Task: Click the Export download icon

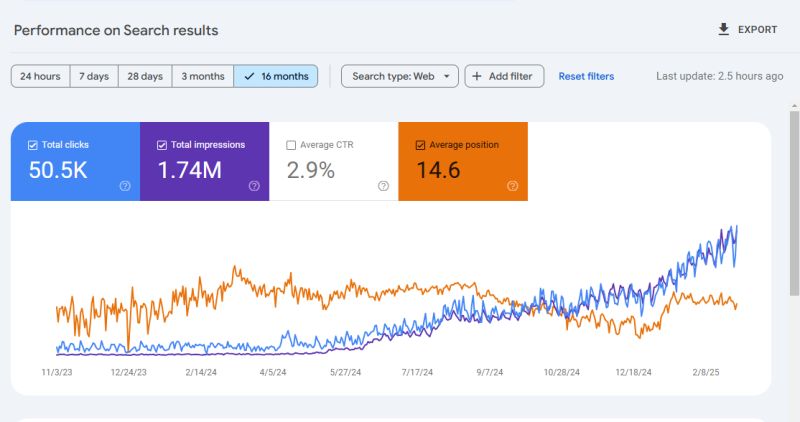Action: tap(723, 29)
